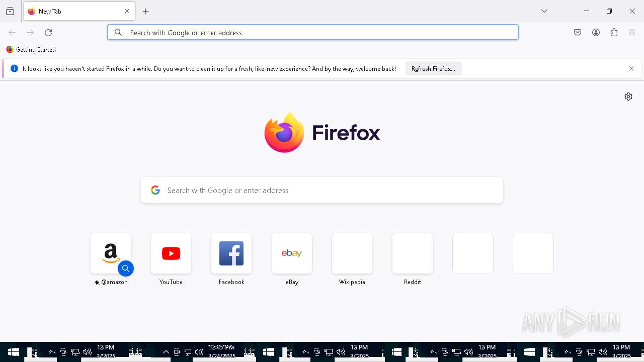Close the Firefox window
The image size is (644, 362).
tap(632, 11)
